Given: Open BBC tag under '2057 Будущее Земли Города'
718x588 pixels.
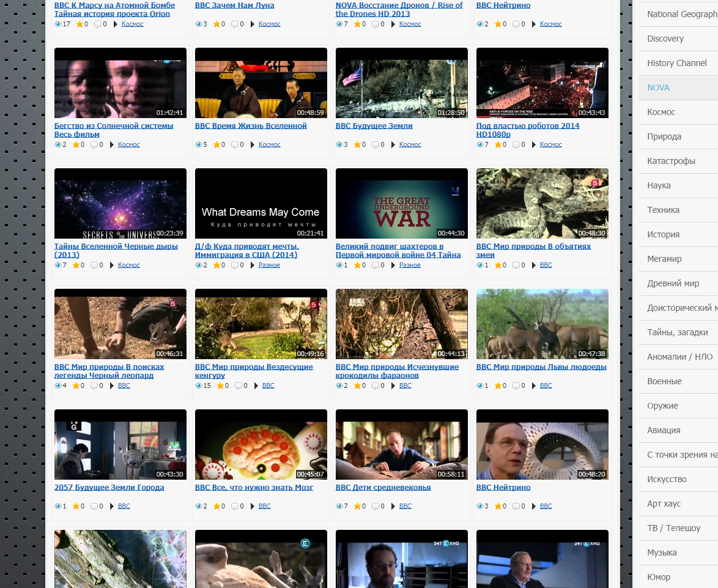Looking at the screenshot, I should click(x=124, y=506).
